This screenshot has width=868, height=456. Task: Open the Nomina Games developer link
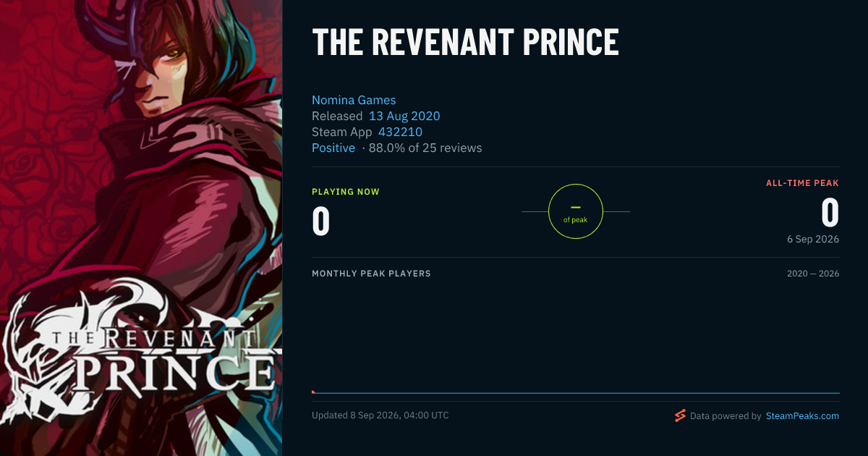(x=354, y=100)
